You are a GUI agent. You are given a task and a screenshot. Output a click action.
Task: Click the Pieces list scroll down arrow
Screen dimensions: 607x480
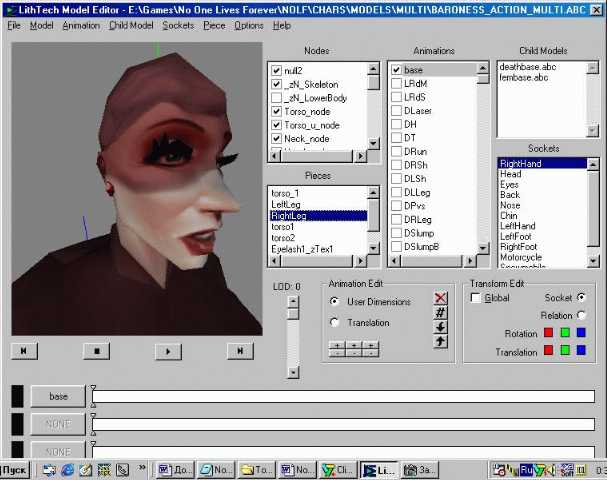click(373, 248)
